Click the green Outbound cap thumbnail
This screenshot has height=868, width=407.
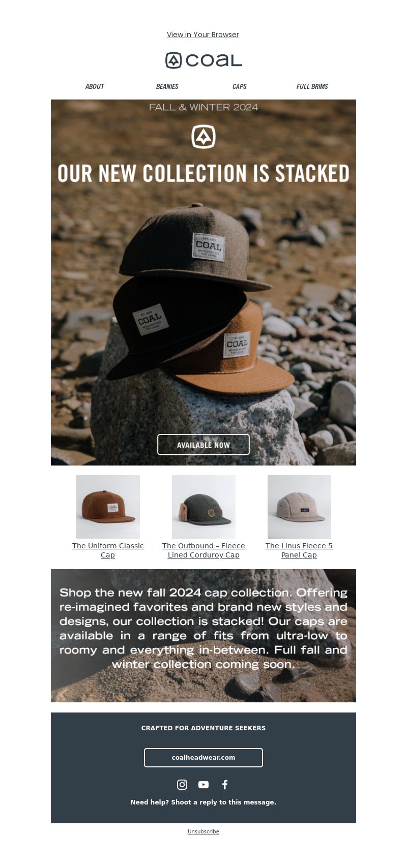click(x=203, y=507)
